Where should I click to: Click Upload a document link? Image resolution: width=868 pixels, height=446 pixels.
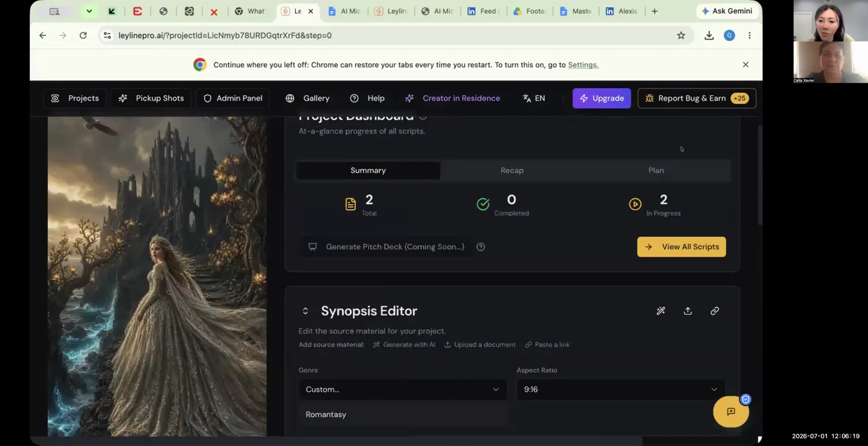point(480,345)
